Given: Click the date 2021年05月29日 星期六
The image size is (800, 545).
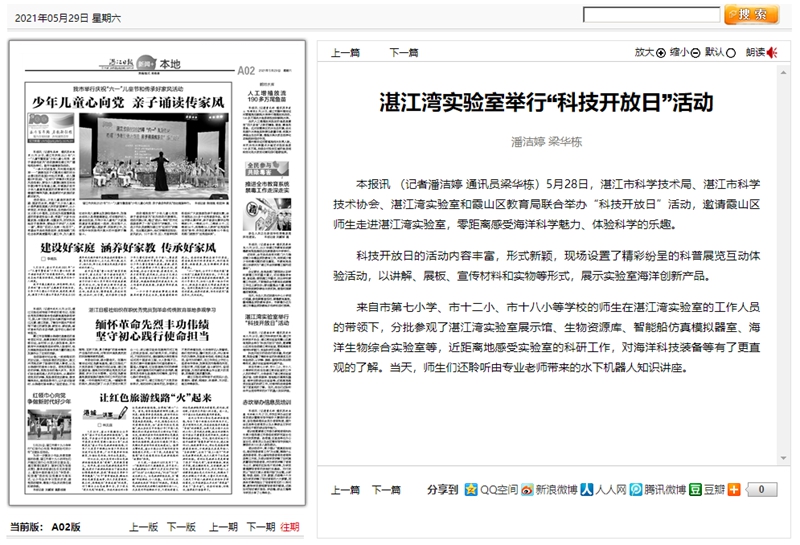Looking at the screenshot, I should [x=68, y=18].
